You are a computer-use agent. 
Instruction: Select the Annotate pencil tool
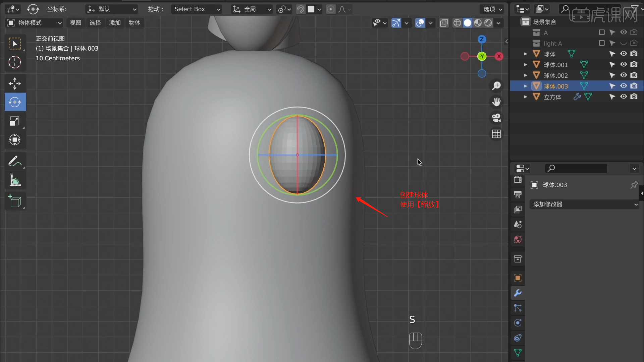[x=15, y=161]
